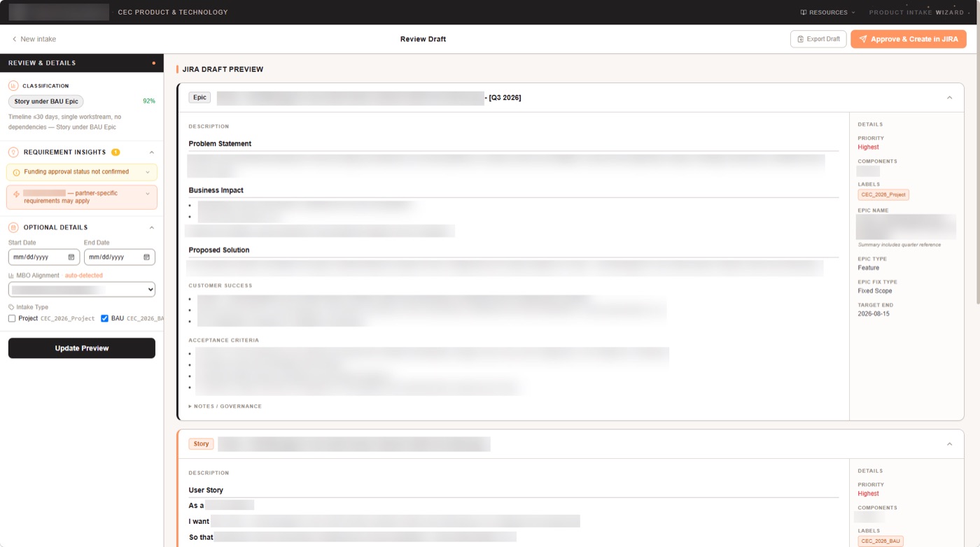
Task: Focus the Start Date field
Action: point(44,257)
